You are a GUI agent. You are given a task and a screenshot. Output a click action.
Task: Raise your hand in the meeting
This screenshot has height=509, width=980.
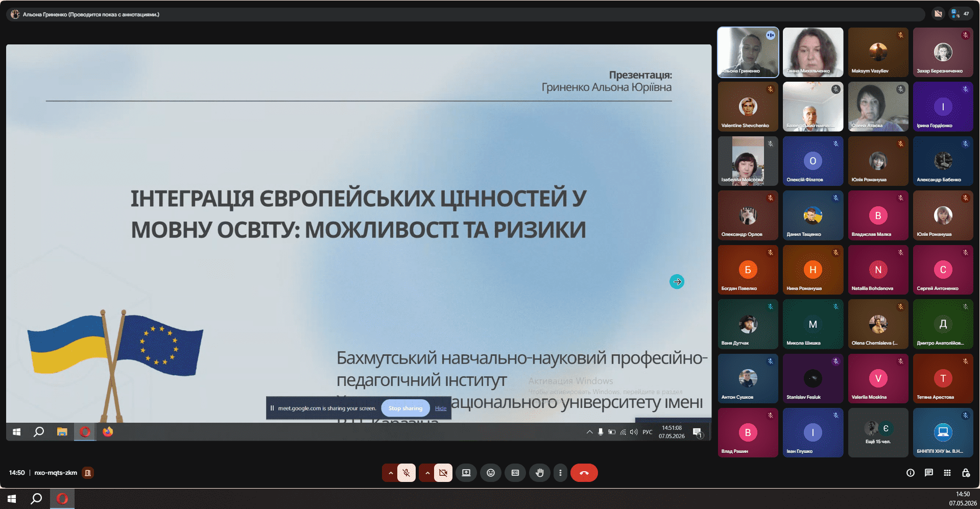(540, 473)
